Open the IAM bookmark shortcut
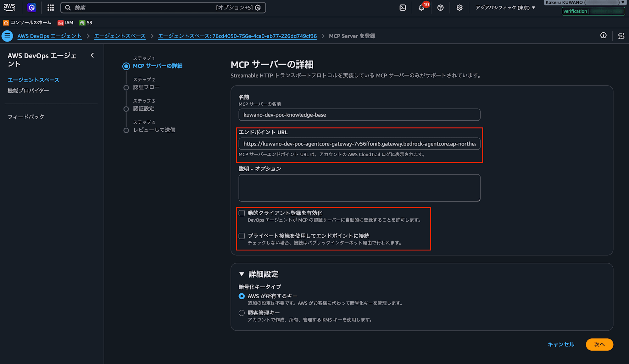Viewport: 629px width, 364px height. [65, 23]
